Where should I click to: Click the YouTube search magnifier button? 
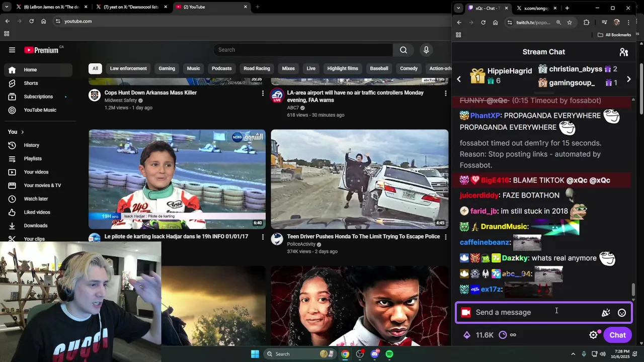(404, 50)
